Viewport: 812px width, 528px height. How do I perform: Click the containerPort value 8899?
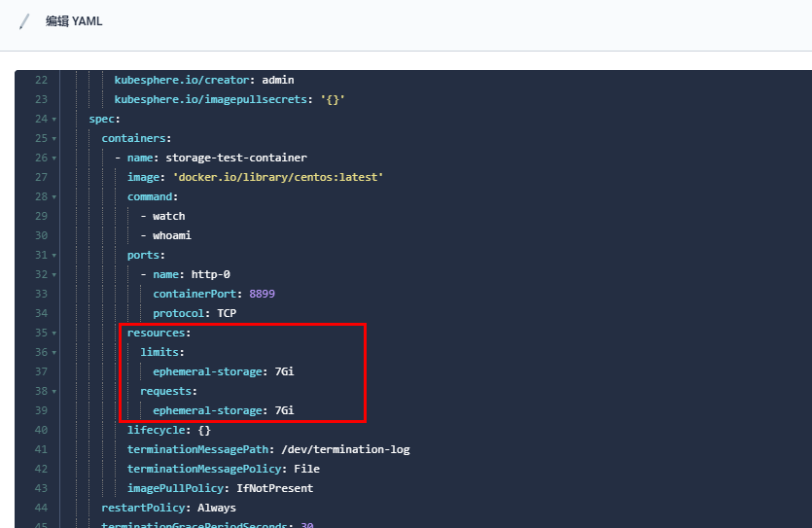(x=268, y=294)
